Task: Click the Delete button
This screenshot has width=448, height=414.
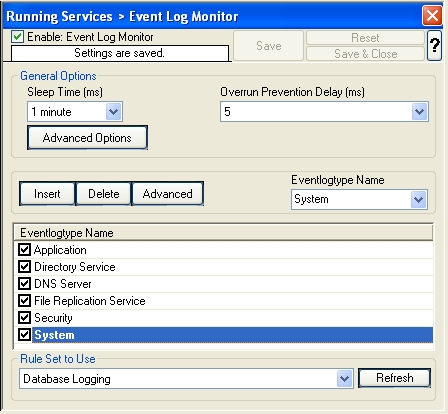Action: point(104,194)
